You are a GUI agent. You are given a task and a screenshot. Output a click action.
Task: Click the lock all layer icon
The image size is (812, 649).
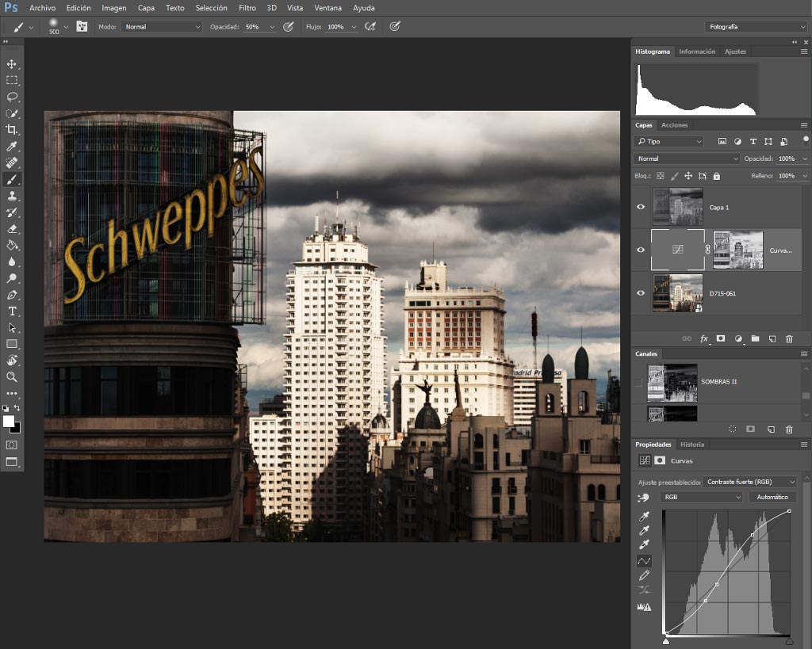[717, 176]
